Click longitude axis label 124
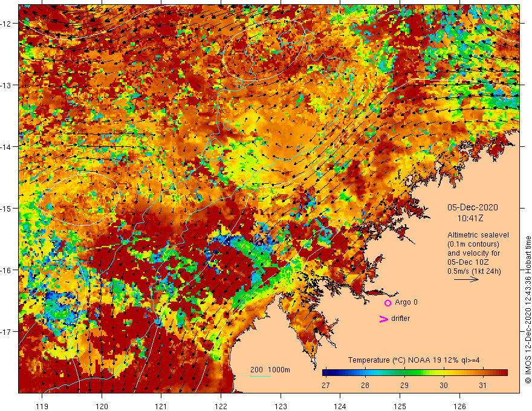The height and width of the screenshot is (411, 532). [x=340, y=406]
